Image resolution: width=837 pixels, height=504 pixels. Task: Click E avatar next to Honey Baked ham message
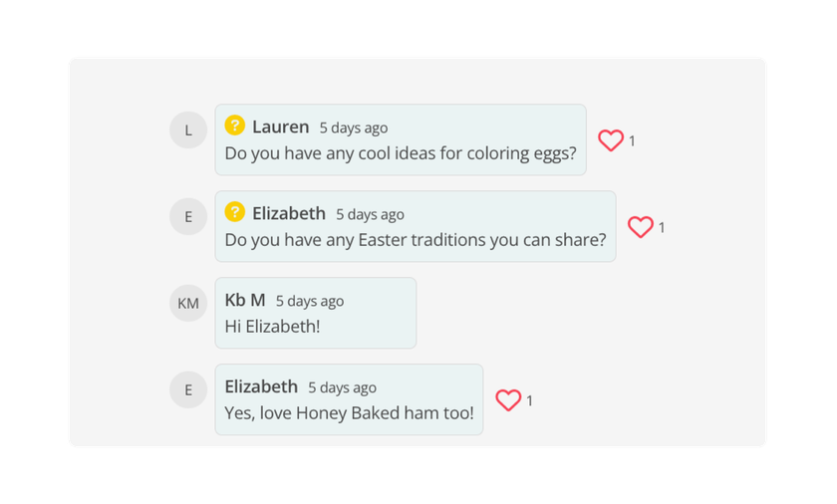(x=188, y=389)
